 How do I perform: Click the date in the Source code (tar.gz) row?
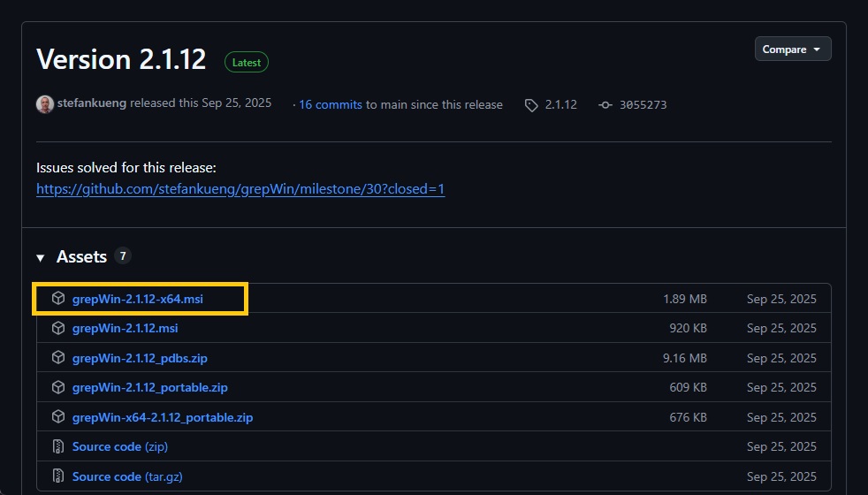pyautogui.click(x=781, y=476)
